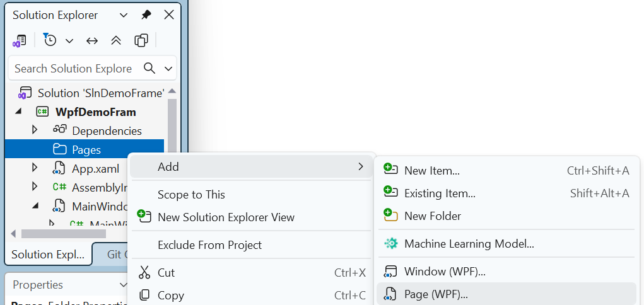Choose New Item... in Add submenu

pos(431,170)
